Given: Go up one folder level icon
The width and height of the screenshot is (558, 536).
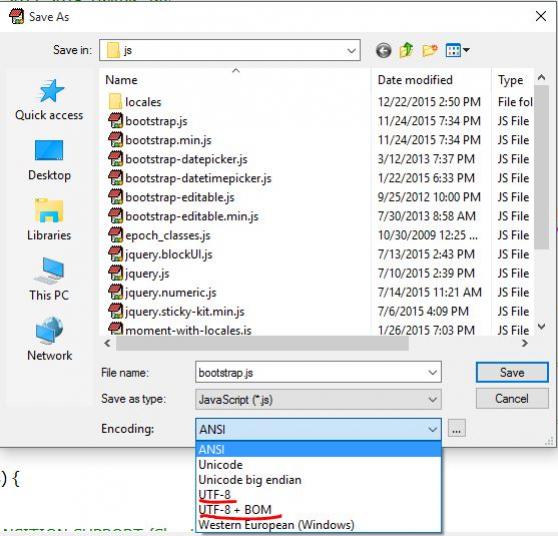Looking at the screenshot, I should (406, 50).
